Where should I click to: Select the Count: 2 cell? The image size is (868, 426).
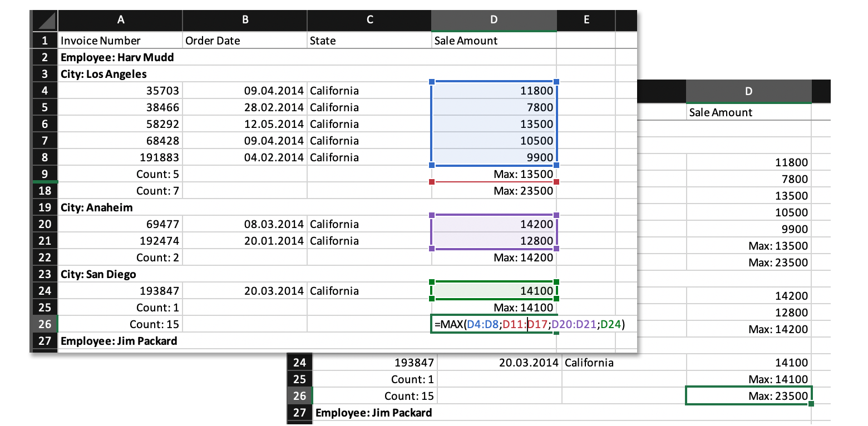(x=120, y=257)
